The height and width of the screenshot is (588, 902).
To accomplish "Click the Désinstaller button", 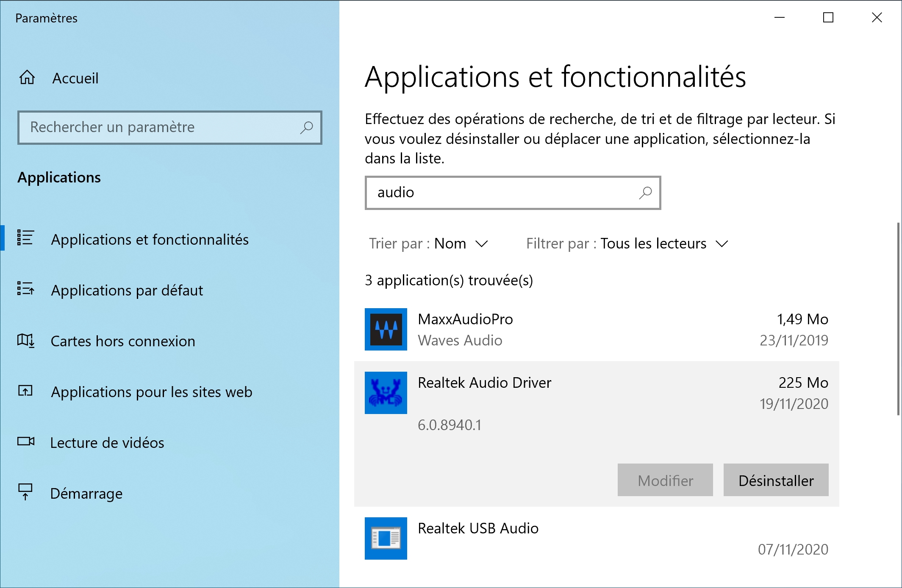I will tap(776, 480).
